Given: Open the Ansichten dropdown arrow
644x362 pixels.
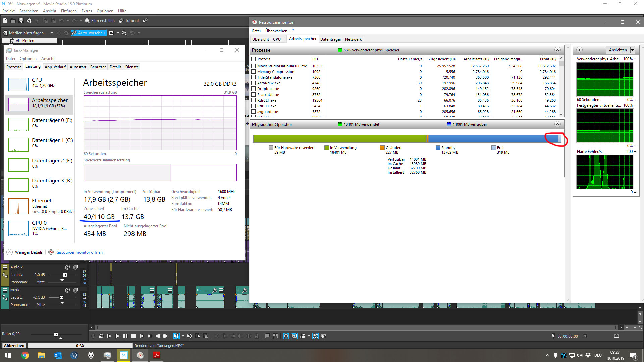Looking at the screenshot, I should (x=632, y=50).
